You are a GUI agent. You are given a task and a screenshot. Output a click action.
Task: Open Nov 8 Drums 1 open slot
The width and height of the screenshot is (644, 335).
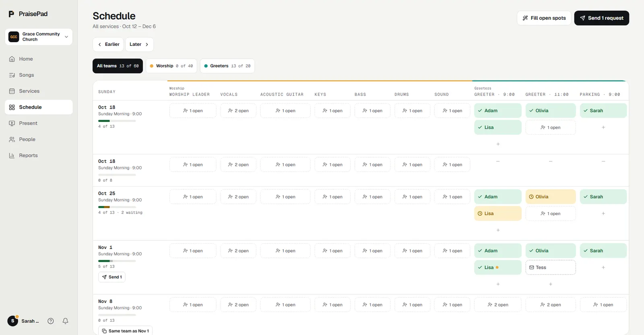tap(413, 305)
